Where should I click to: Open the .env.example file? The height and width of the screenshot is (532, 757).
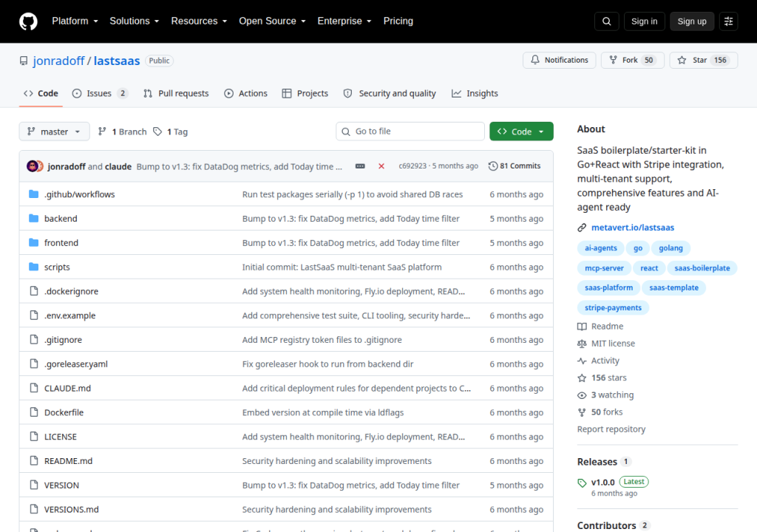click(70, 316)
